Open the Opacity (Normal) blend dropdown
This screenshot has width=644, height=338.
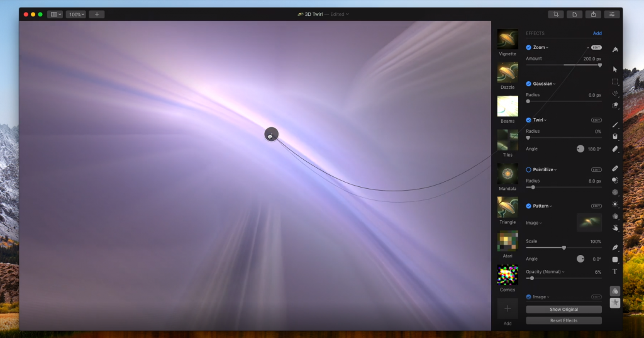[x=545, y=272]
